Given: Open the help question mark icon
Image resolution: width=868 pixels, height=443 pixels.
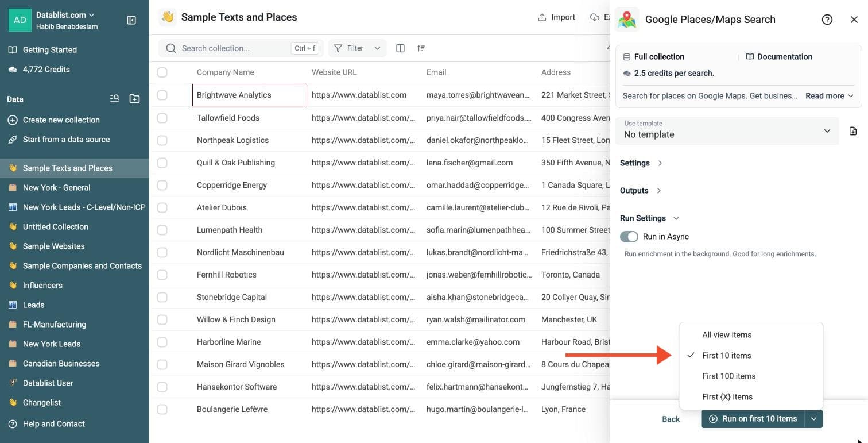Looking at the screenshot, I should pyautogui.click(x=827, y=20).
